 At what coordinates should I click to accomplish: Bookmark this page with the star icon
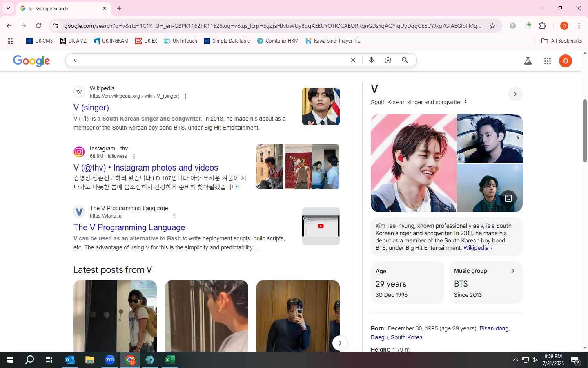click(492, 26)
